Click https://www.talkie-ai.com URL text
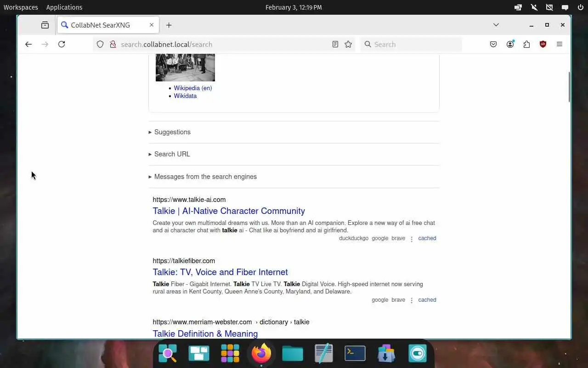Screen dimensions: 588x368 point(189,200)
